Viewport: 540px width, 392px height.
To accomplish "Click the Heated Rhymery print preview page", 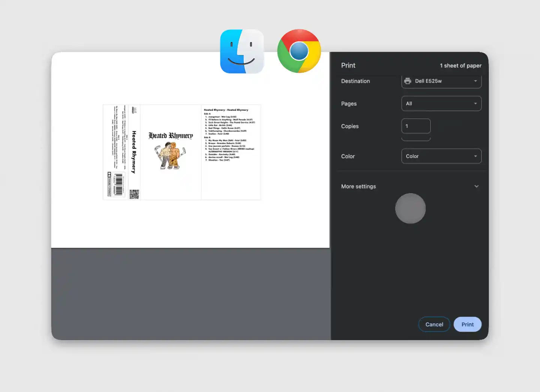I will pyautogui.click(x=181, y=152).
